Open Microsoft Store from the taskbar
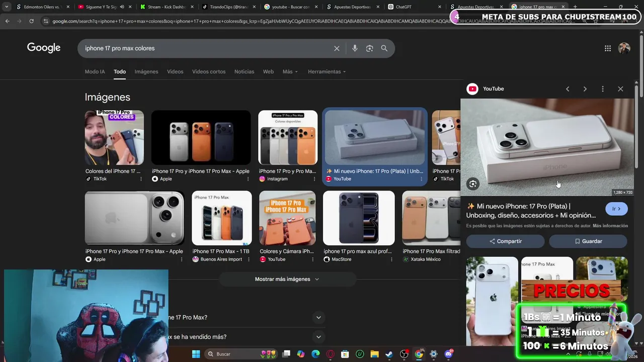 [345, 354]
